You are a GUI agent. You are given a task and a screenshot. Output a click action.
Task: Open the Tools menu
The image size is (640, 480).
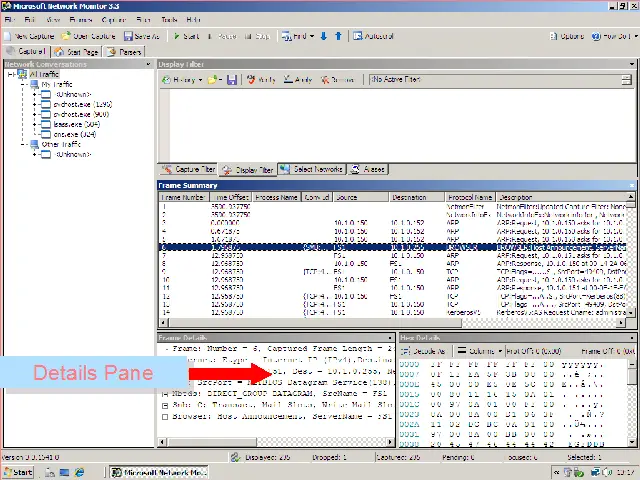coord(169,20)
